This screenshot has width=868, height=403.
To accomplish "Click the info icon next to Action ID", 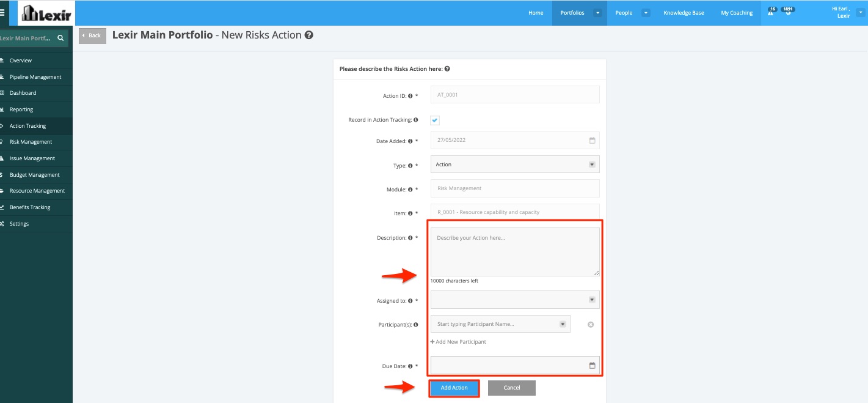I will (x=410, y=96).
